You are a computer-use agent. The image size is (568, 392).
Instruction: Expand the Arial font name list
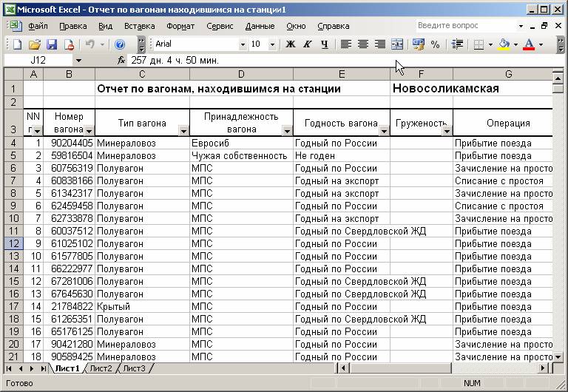(243, 44)
